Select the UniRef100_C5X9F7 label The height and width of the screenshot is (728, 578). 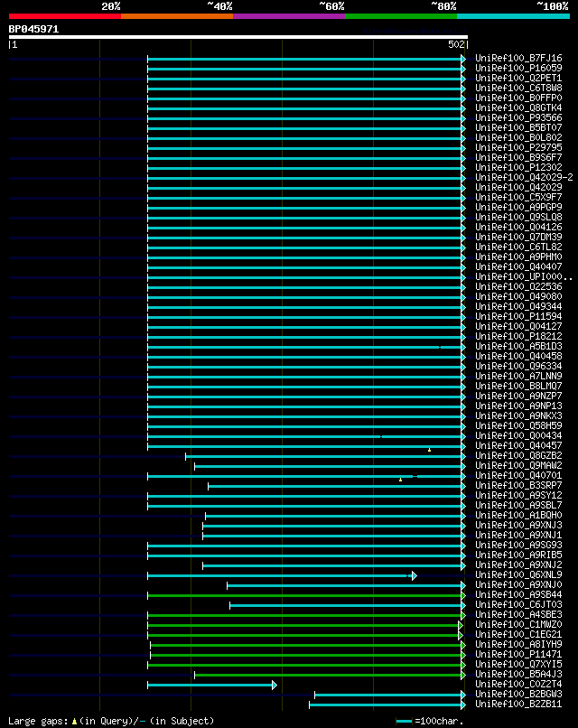pyautogui.click(x=518, y=197)
